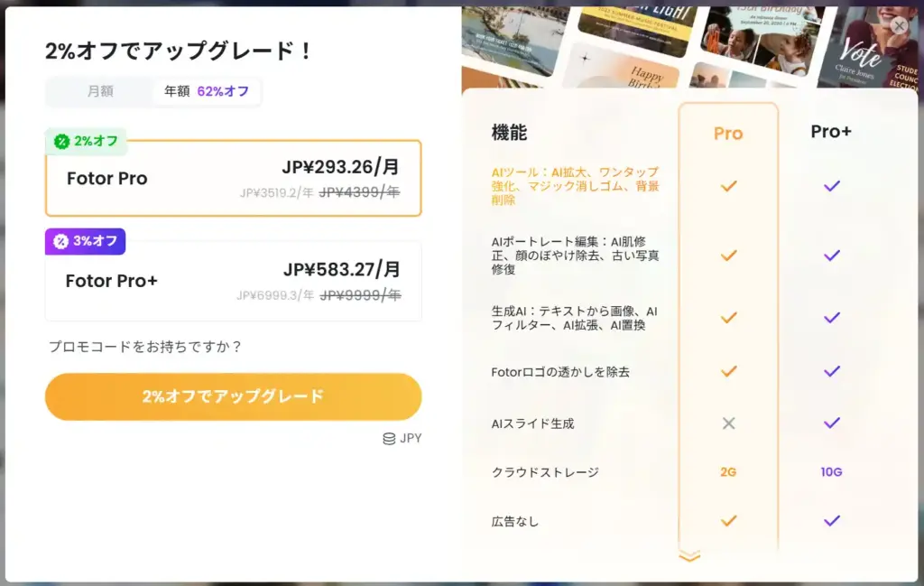924x586 pixels.
Task: Click Pro checkmark for 広告なし row
Action: point(729,521)
